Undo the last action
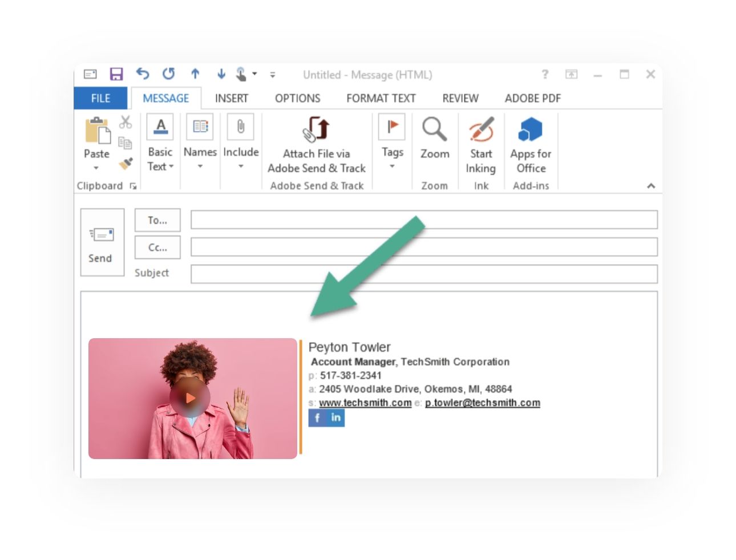The width and height of the screenshot is (736, 560). coord(141,74)
